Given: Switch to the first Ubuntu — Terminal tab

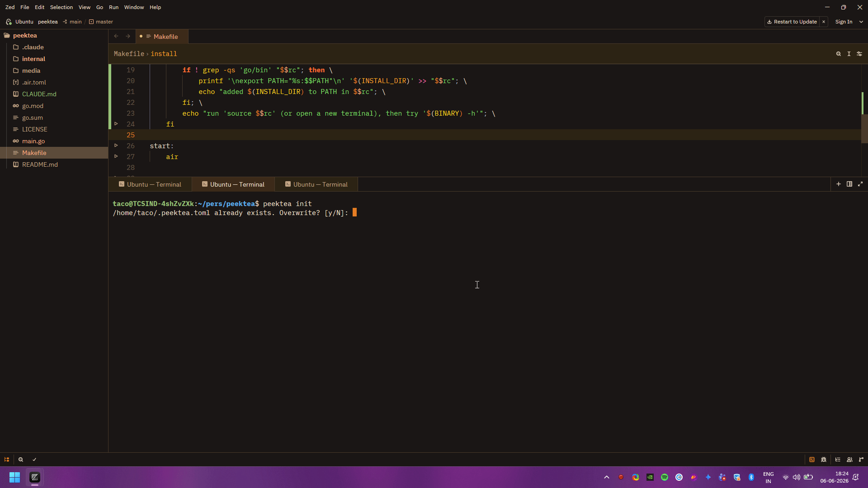Looking at the screenshot, I should 150,184.
